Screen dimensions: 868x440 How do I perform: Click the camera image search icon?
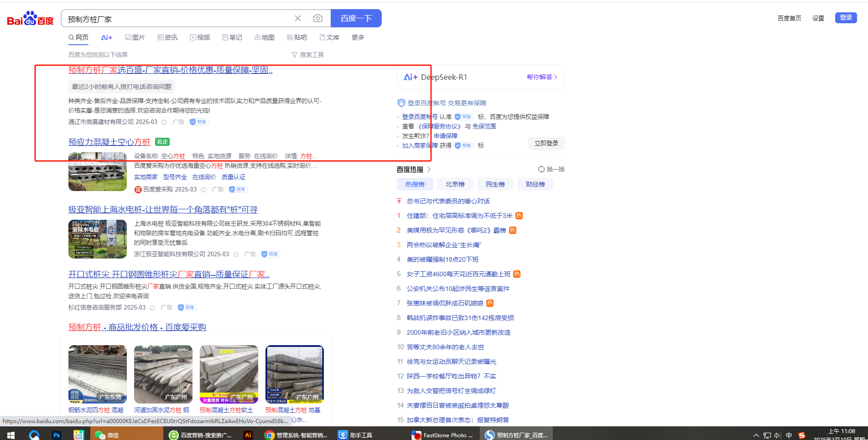pos(318,18)
